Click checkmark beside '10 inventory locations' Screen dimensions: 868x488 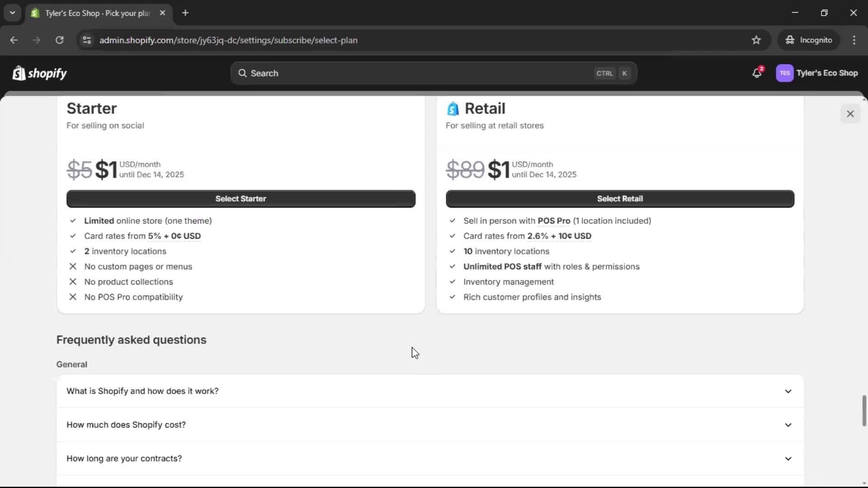[452, 251]
